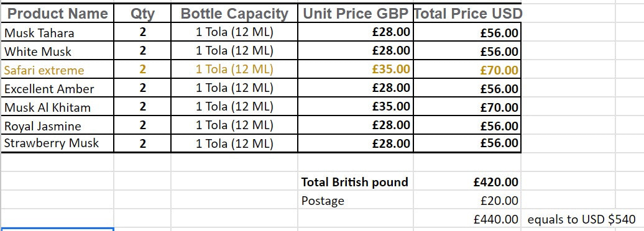Click the Product Name header cell
Viewport: 644px width, 231px height.
pyautogui.click(x=57, y=14)
